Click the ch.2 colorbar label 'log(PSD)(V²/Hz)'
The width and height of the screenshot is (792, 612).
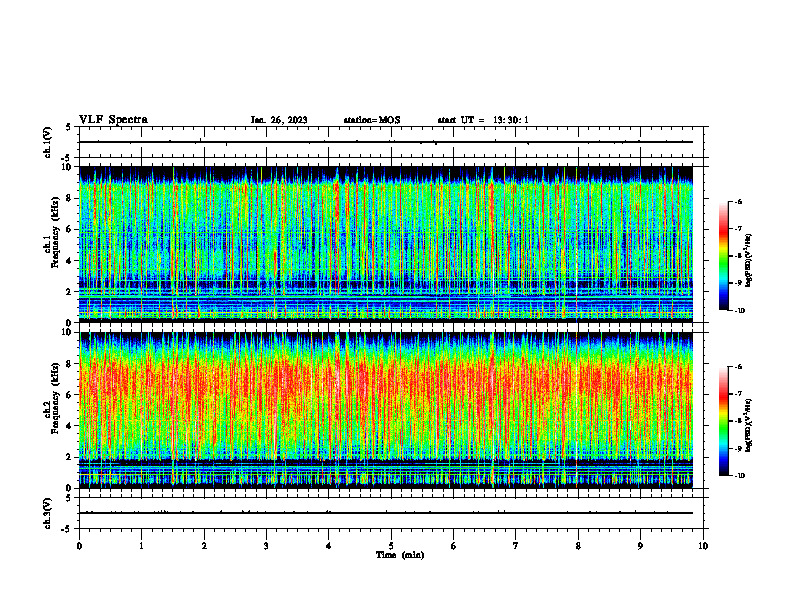click(749, 425)
